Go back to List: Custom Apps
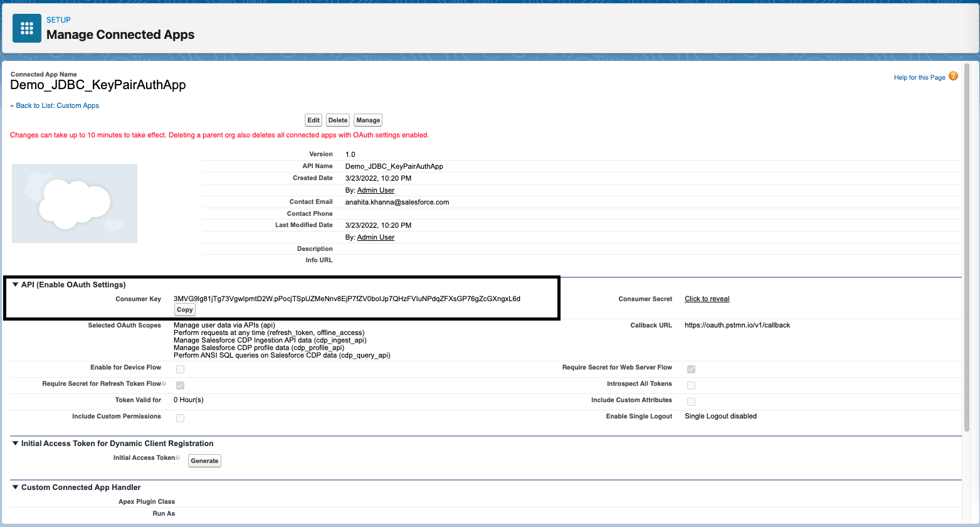 55,105
